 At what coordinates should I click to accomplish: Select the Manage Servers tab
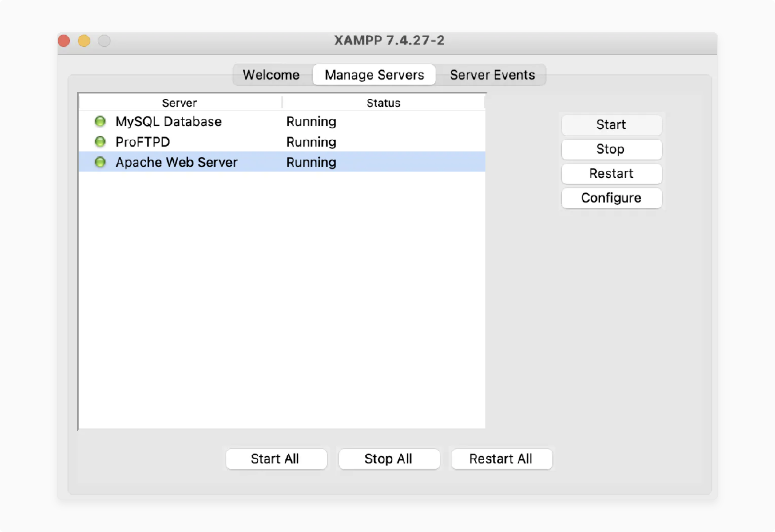click(x=374, y=75)
